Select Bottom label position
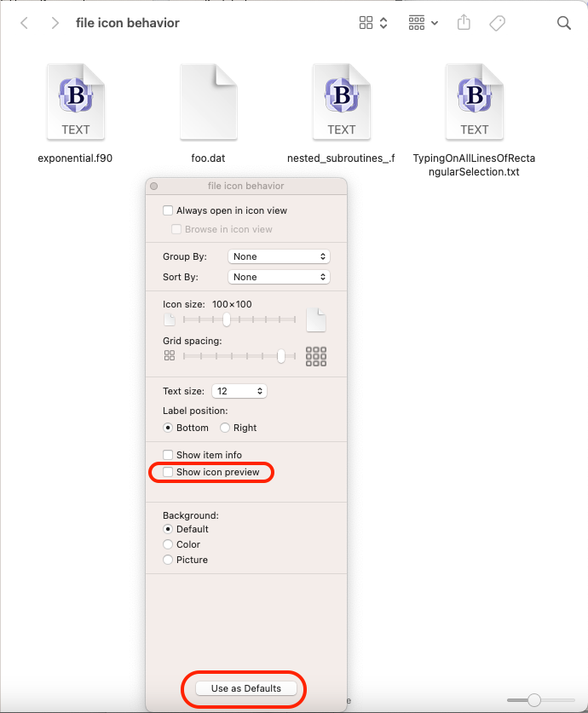Image resolution: width=588 pixels, height=713 pixels. tap(168, 428)
